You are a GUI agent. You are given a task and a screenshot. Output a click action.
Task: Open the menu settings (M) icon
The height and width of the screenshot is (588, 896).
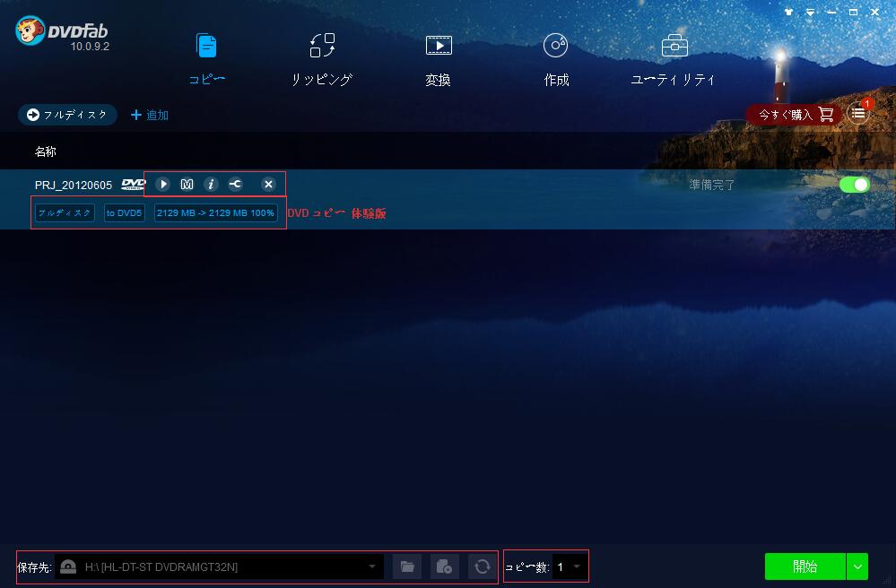click(187, 185)
